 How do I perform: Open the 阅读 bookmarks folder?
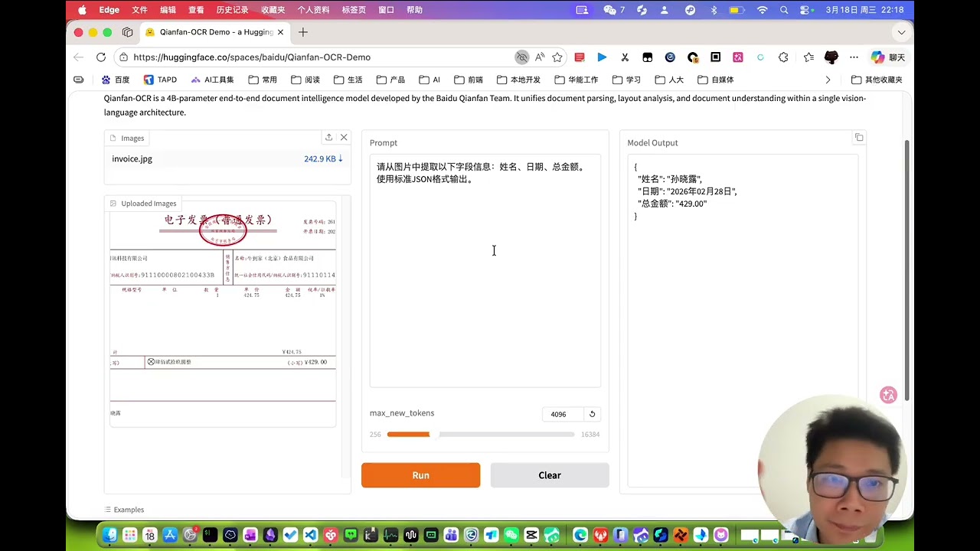point(305,80)
